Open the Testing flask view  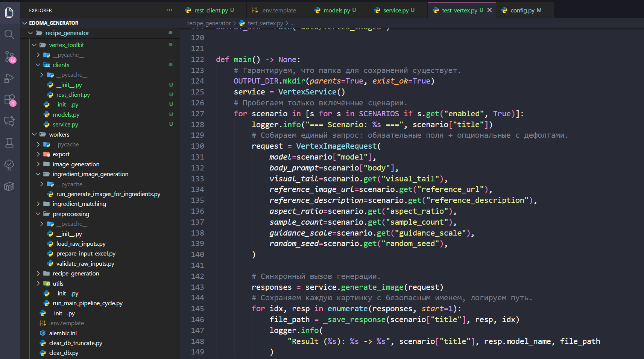pyautogui.click(x=9, y=143)
